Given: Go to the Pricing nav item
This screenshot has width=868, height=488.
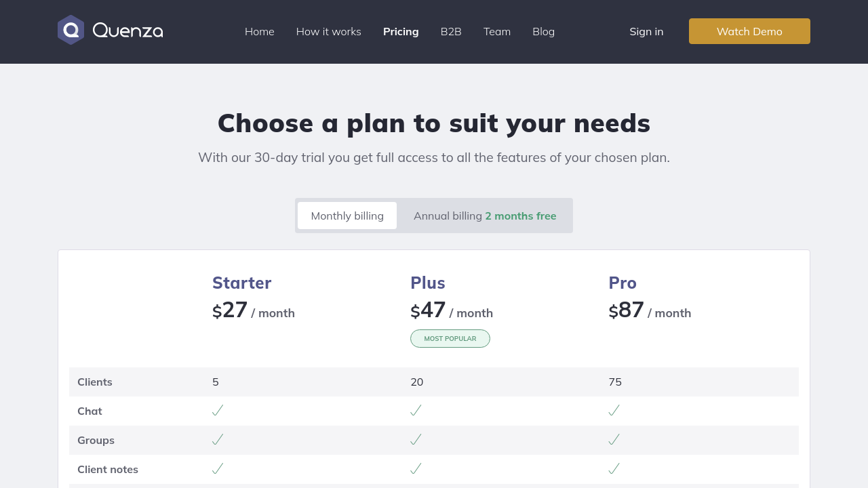Looking at the screenshot, I should click(401, 31).
